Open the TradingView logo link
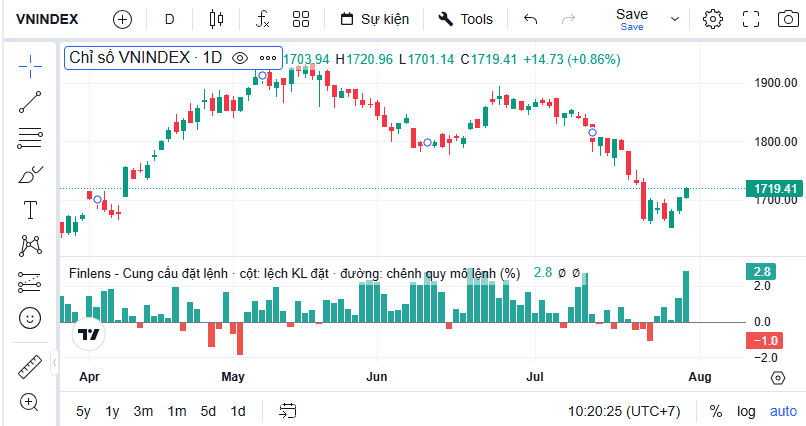The image size is (806, 426). pos(88,335)
